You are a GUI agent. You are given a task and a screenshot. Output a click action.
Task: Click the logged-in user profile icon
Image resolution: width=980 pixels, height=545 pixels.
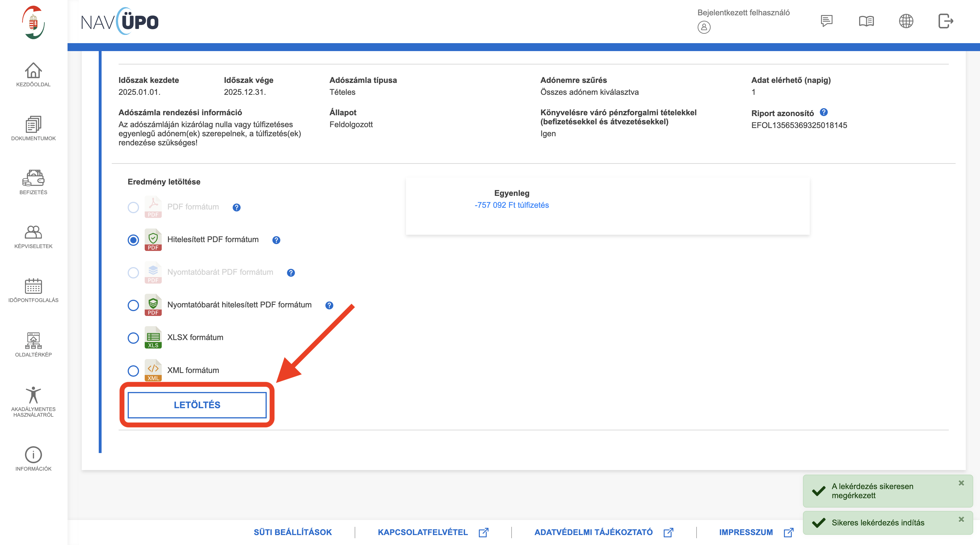[704, 28]
